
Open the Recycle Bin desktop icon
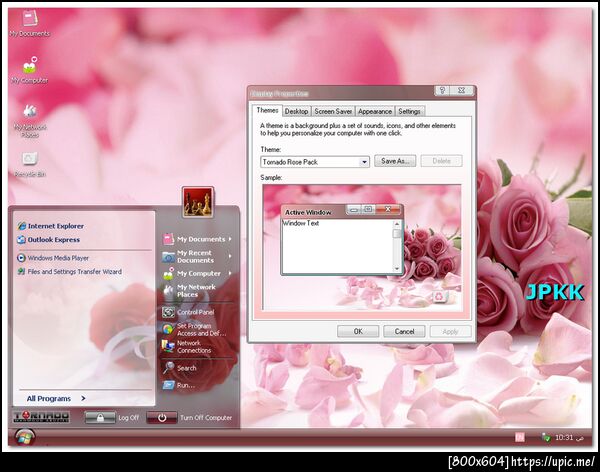point(30,164)
